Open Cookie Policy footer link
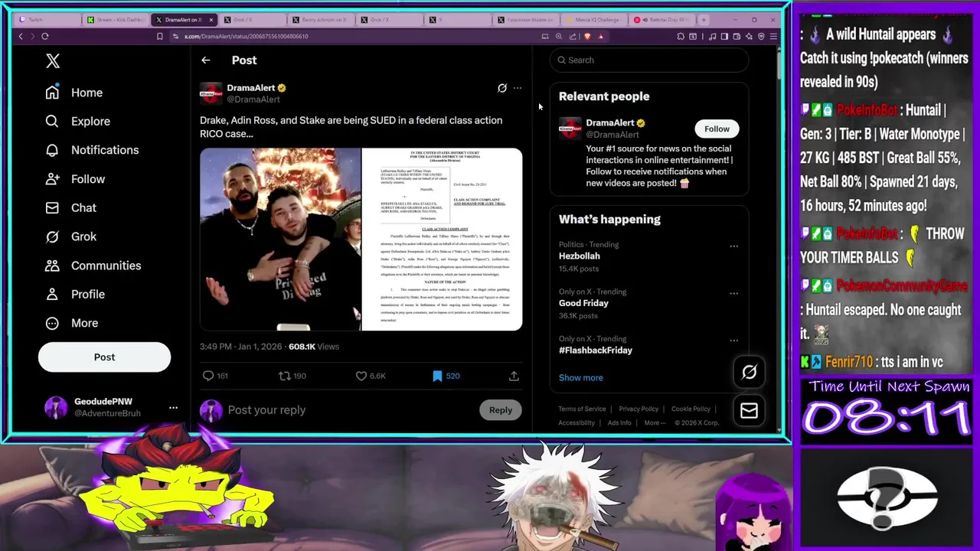The width and height of the screenshot is (980, 551). click(691, 409)
